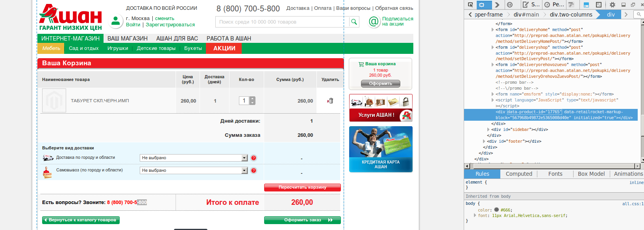Image resolution: width=644 pixels, height=230 pixels.
Task: Click Оформить button in cart sidebar
Action: (381, 83)
